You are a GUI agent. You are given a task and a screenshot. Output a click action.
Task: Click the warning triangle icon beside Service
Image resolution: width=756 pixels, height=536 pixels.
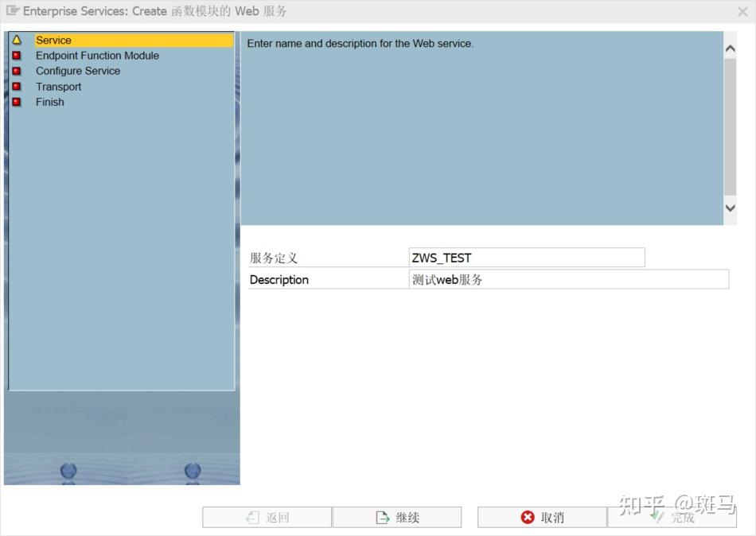[24, 40]
